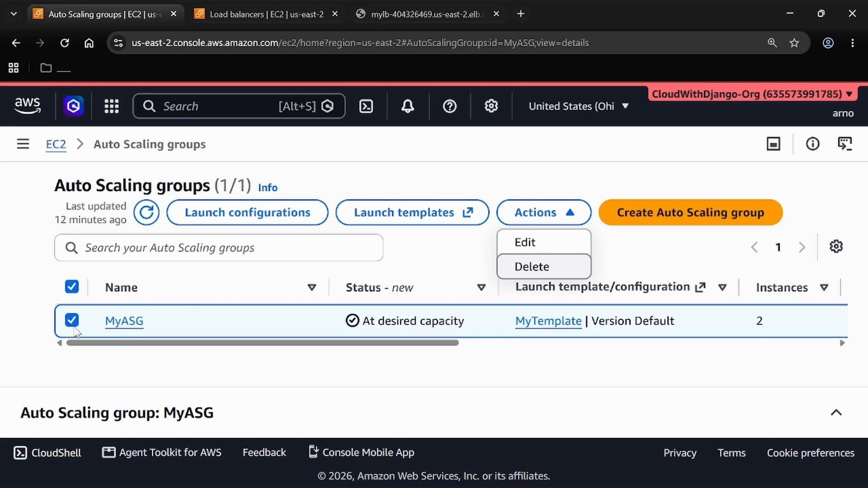868x488 pixels.
Task: Open the notifications bell
Action: coord(408,106)
